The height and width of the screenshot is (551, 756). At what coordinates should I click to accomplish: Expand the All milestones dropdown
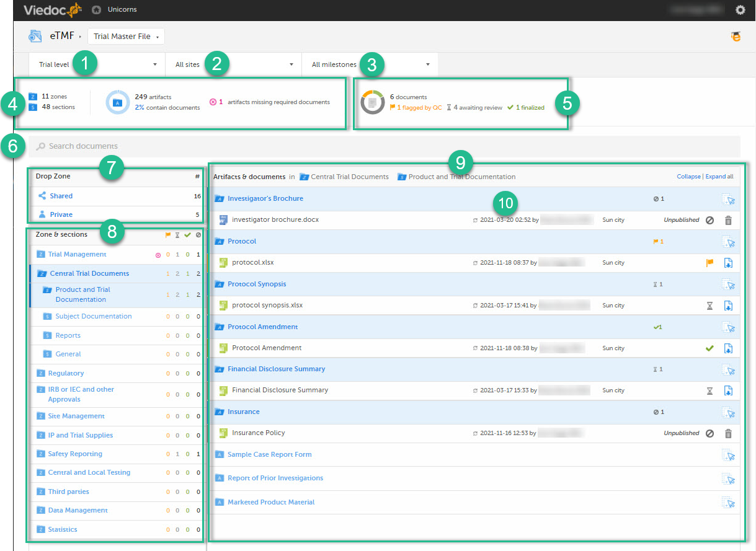point(370,64)
